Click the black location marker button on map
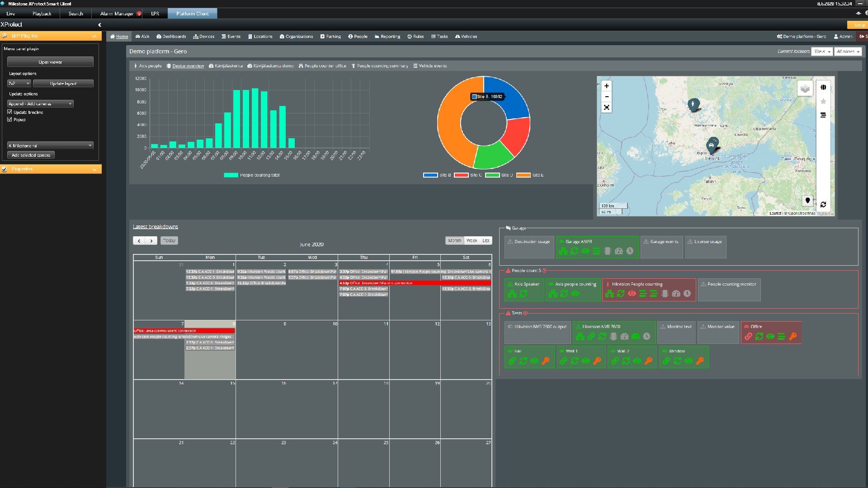 tap(807, 200)
